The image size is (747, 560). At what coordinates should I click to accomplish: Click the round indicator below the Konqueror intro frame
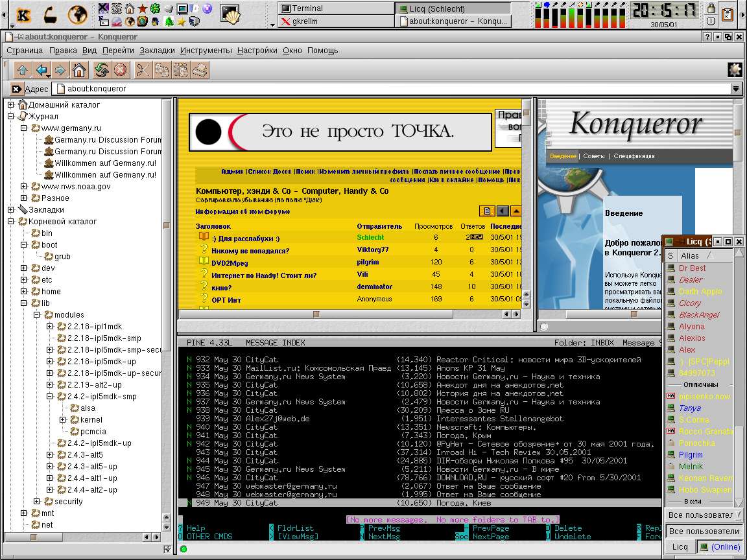pos(544,327)
